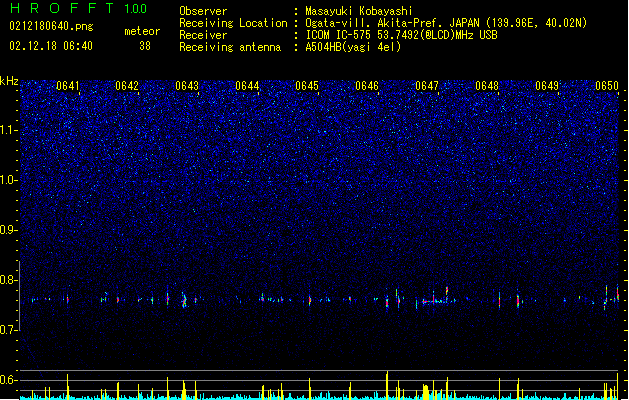This screenshot has height=400, width=629.
Task: Select antenna value A504HB(yagi 4el)
Action: tap(353, 47)
